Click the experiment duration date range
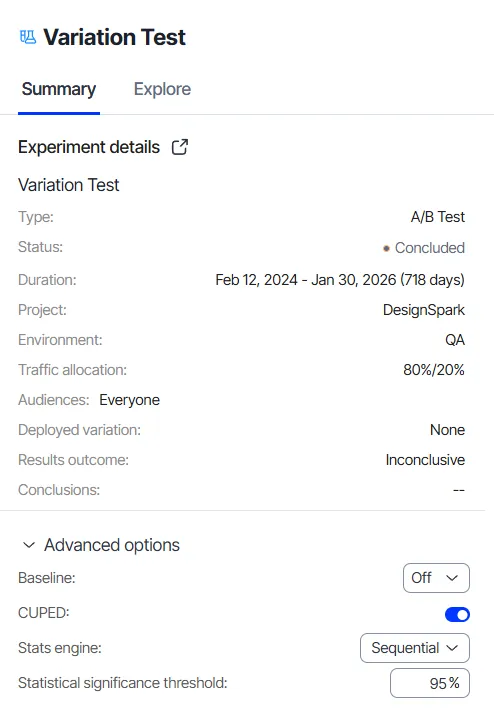The width and height of the screenshot is (494, 709). coord(340,280)
